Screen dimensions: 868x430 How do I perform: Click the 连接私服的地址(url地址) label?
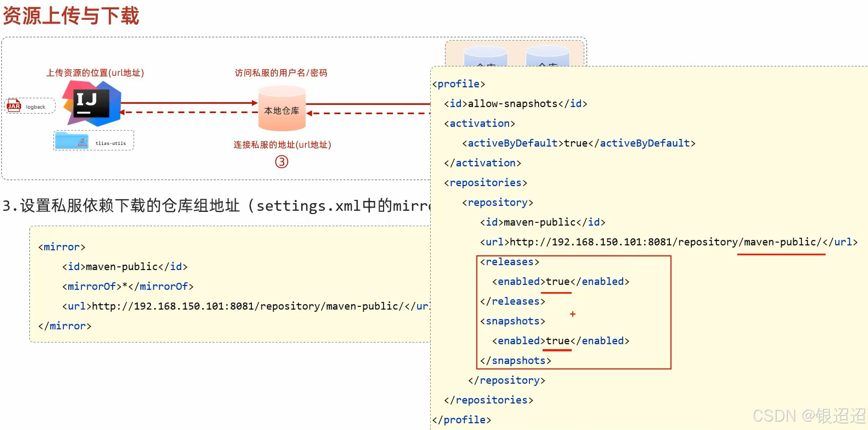(282, 145)
